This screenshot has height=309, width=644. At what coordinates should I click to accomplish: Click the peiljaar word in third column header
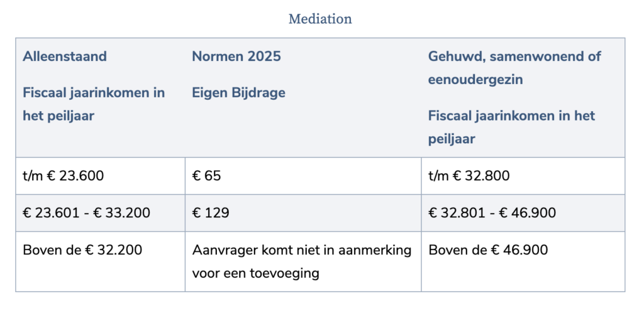coord(452,139)
